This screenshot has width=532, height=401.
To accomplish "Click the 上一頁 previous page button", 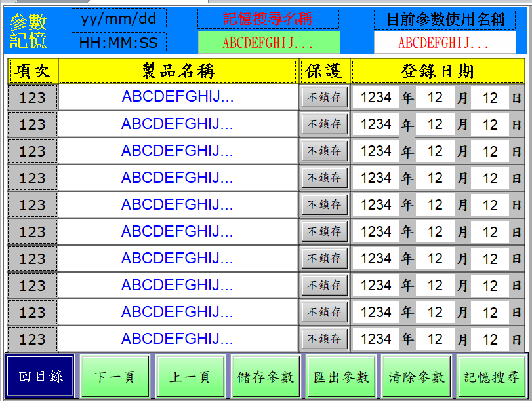I will (x=190, y=377).
